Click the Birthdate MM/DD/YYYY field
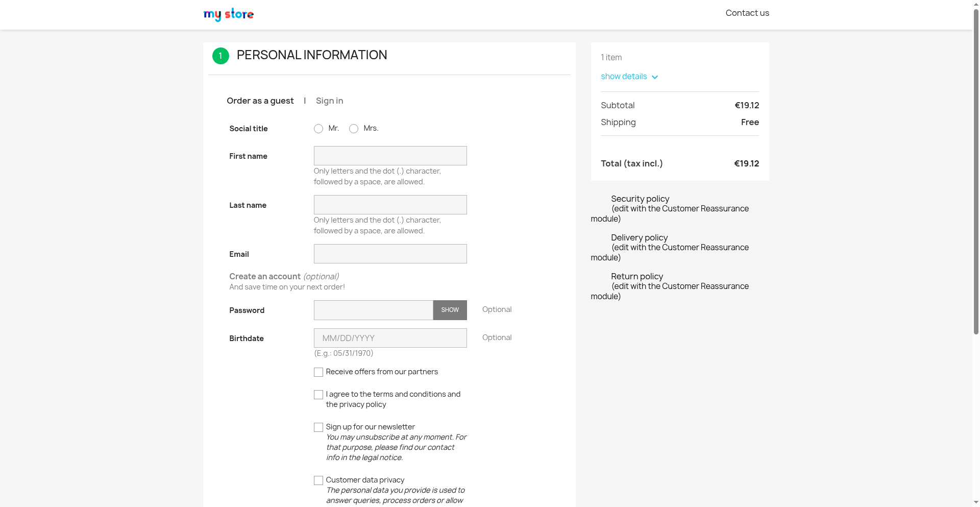The height and width of the screenshot is (507, 980). coord(390,338)
